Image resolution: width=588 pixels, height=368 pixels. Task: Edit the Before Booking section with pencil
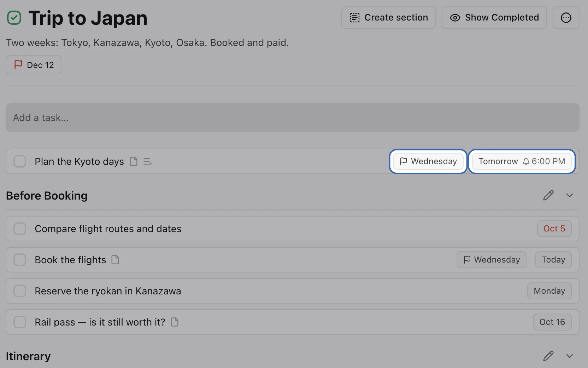[548, 195]
